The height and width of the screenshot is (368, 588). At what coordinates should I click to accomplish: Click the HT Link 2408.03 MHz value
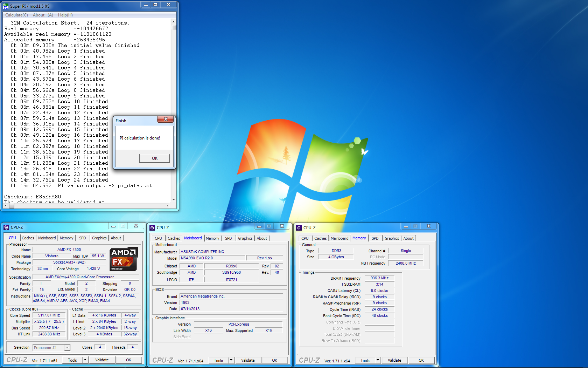click(49, 334)
